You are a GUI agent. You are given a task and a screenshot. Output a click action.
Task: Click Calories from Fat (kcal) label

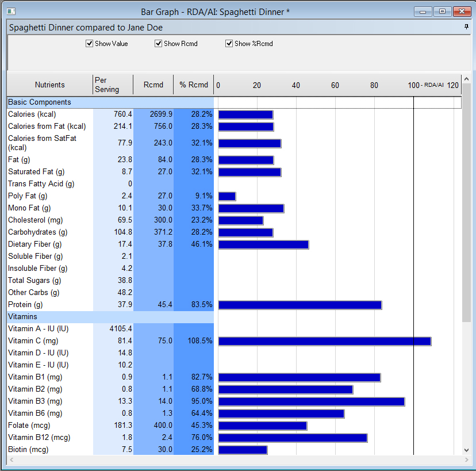pos(47,127)
